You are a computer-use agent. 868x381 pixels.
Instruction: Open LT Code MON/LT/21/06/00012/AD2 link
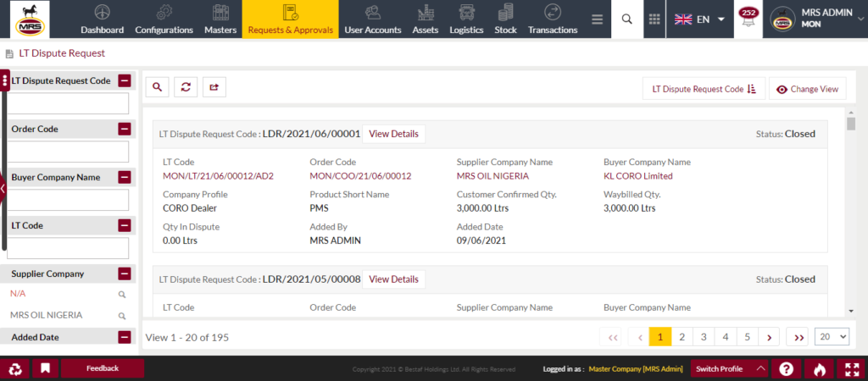(x=218, y=176)
